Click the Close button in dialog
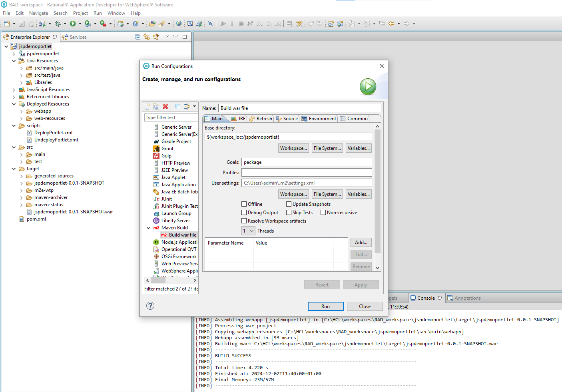Screen dimensions: 562x392 coord(365,306)
